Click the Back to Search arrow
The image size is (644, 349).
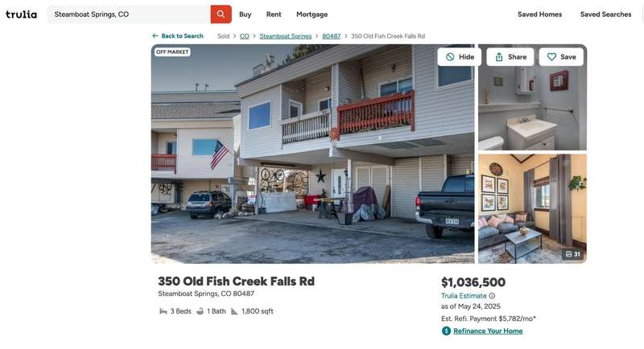tap(155, 36)
